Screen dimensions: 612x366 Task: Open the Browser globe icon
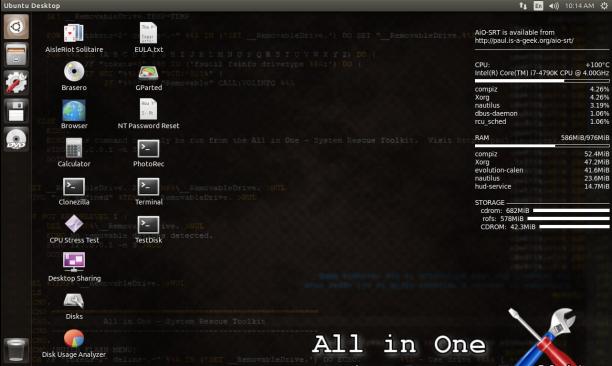pos(74,114)
